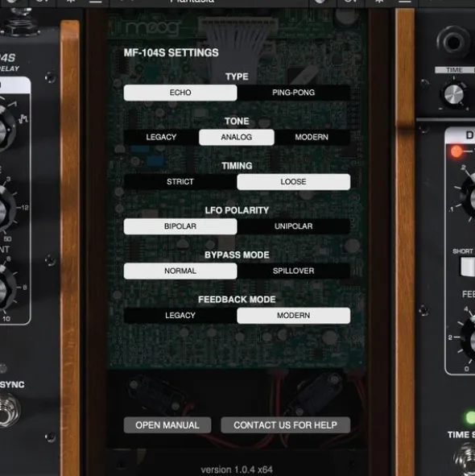Click the version 1.0.4 x64 text

pyautogui.click(x=237, y=470)
